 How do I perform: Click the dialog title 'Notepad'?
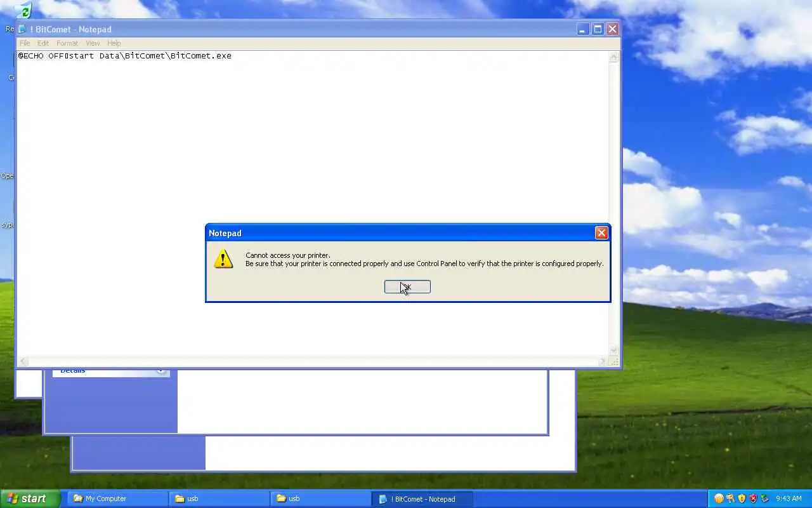point(225,233)
